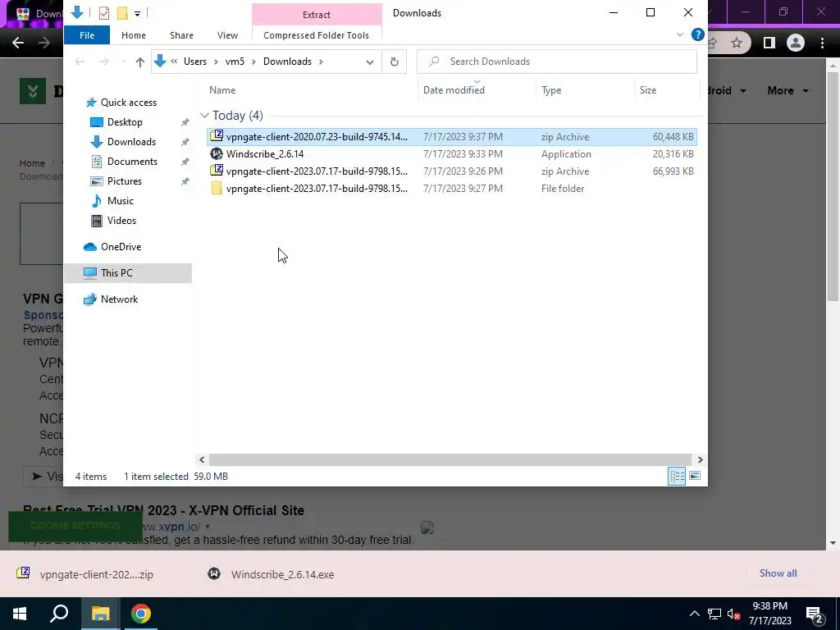The width and height of the screenshot is (840, 630).
Task: Open Windows Start menu
Action: [20, 614]
